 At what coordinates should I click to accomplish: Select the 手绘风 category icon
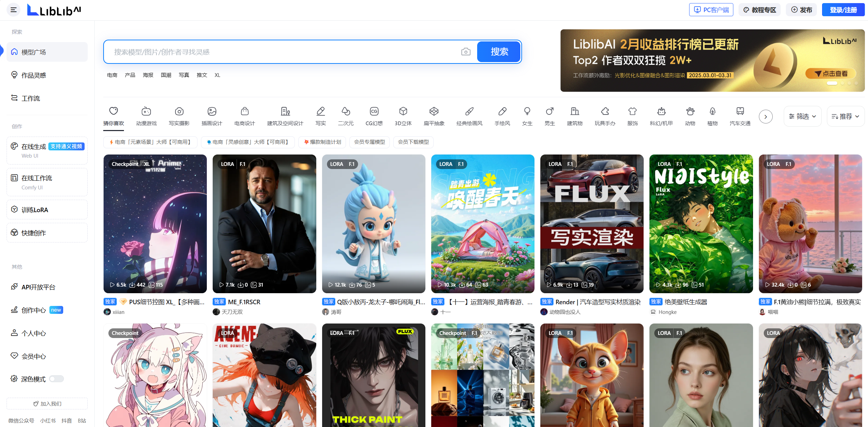502,116
